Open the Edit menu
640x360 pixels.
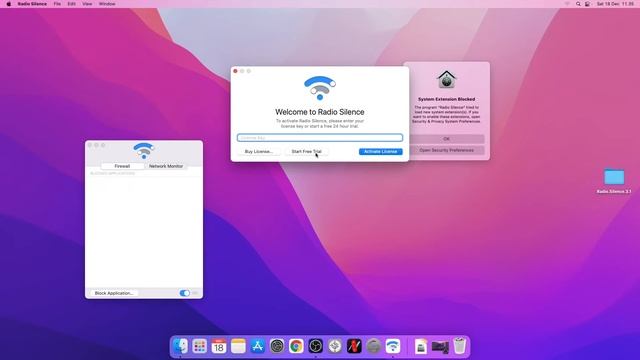pyautogui.click(x=71, y=4)
